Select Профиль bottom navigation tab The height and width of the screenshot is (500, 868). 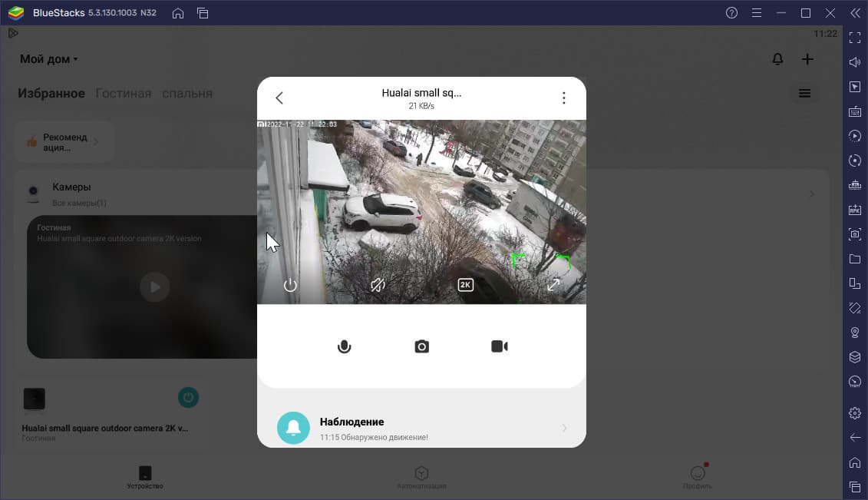click(698, 477)
